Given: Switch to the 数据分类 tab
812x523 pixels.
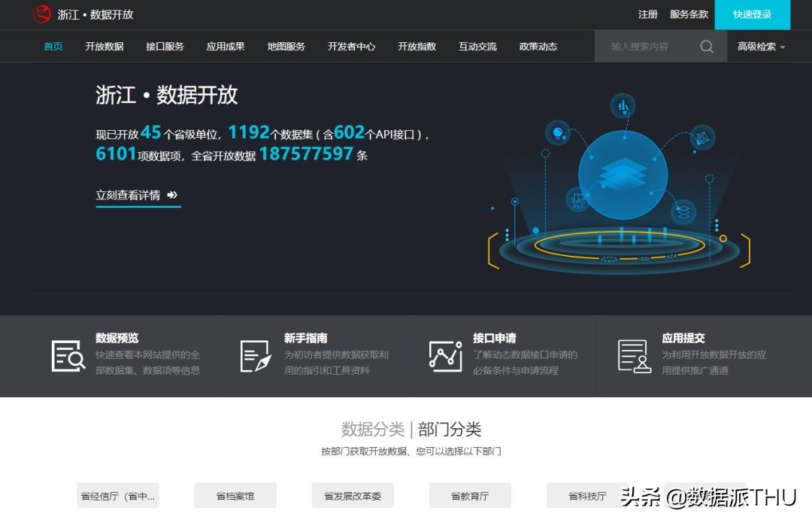Looking at the screenshot, I should tap(374, 430).
